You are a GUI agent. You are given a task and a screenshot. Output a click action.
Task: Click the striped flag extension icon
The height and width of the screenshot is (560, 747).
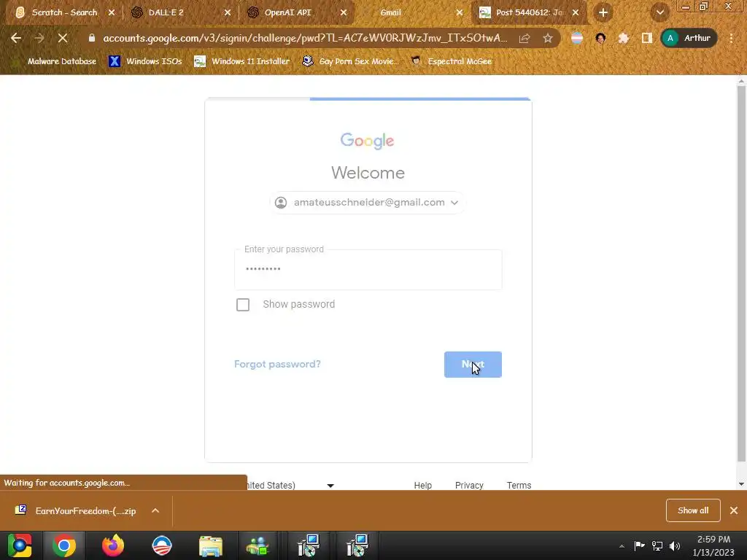click(577, 38)
